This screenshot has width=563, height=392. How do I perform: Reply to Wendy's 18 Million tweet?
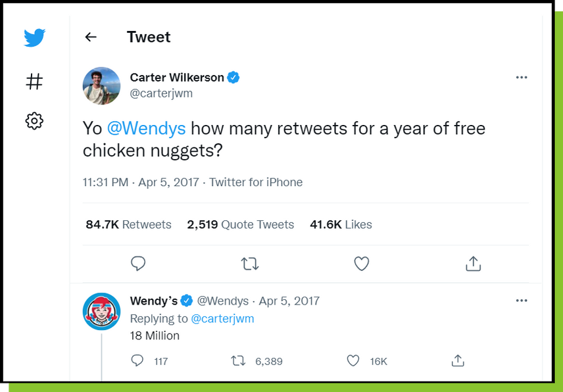[137, 360]
